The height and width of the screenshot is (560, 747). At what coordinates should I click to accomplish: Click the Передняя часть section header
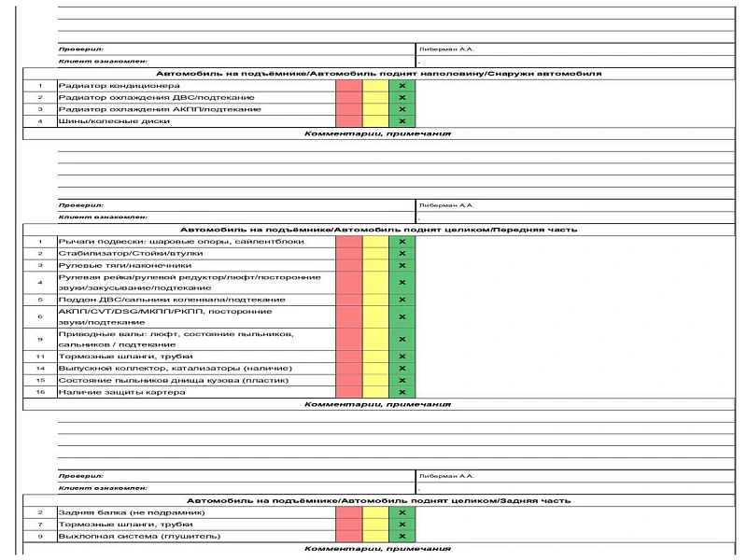378,229
